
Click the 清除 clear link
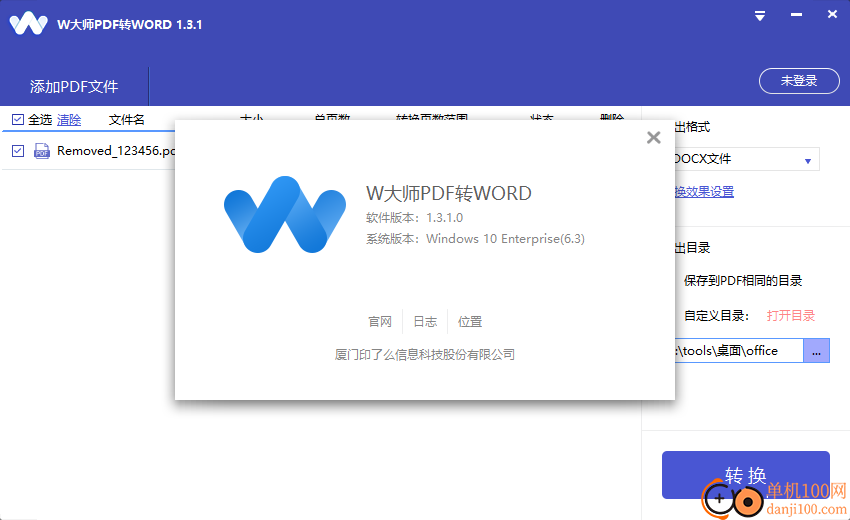tap(69, 120)
